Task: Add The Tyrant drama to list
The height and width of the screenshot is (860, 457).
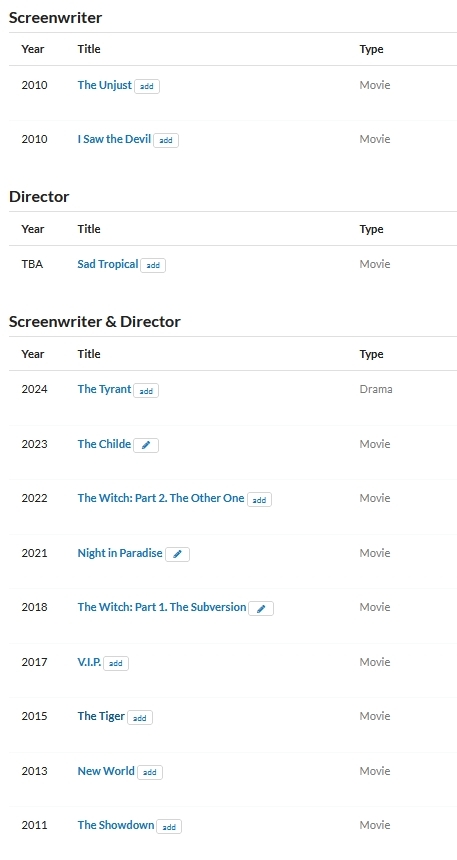Action: (146, 391)
